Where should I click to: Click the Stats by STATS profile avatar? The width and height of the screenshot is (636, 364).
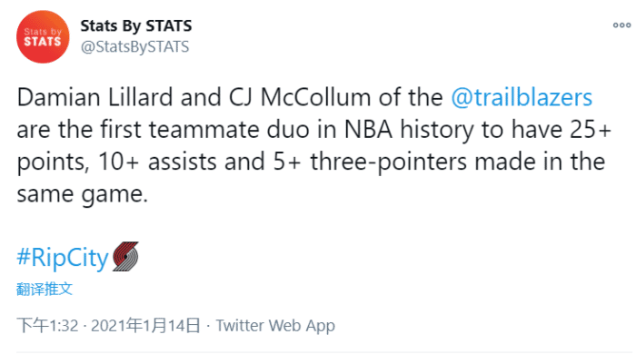click(x=43, y=37)
